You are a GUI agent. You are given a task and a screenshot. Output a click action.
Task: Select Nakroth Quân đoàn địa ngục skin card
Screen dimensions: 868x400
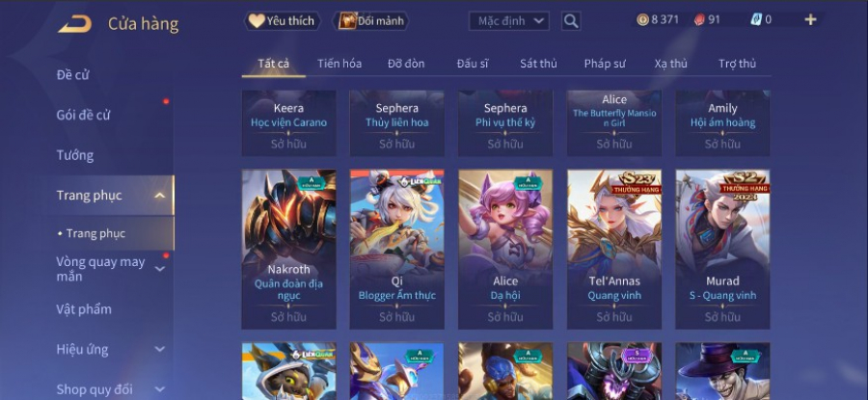pyautogui.click(x=289, y=249)
